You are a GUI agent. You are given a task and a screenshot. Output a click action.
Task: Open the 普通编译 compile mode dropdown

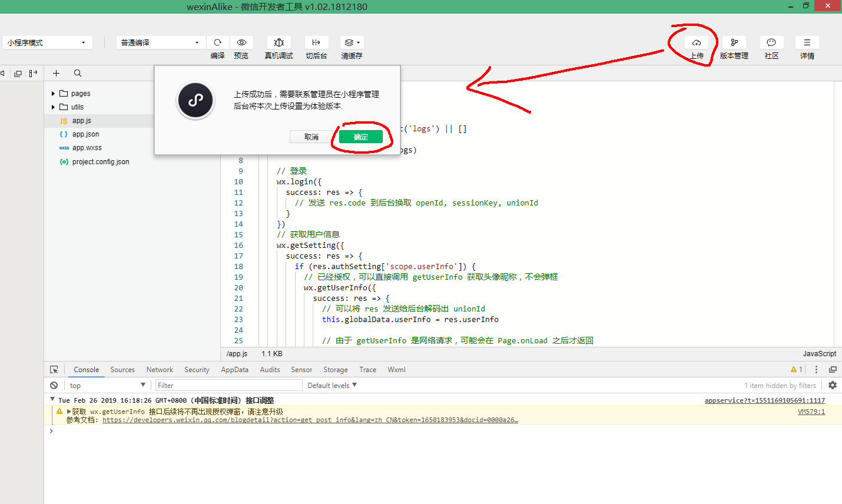click(161, 42)
